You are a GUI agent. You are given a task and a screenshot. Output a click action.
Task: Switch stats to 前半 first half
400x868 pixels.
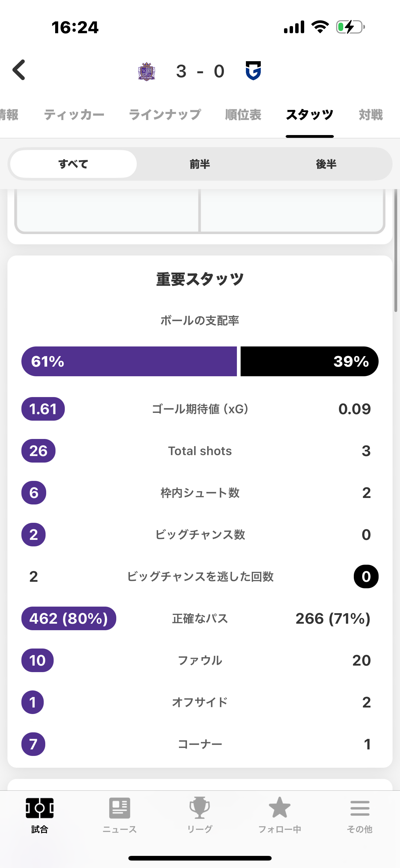(200, 164)
